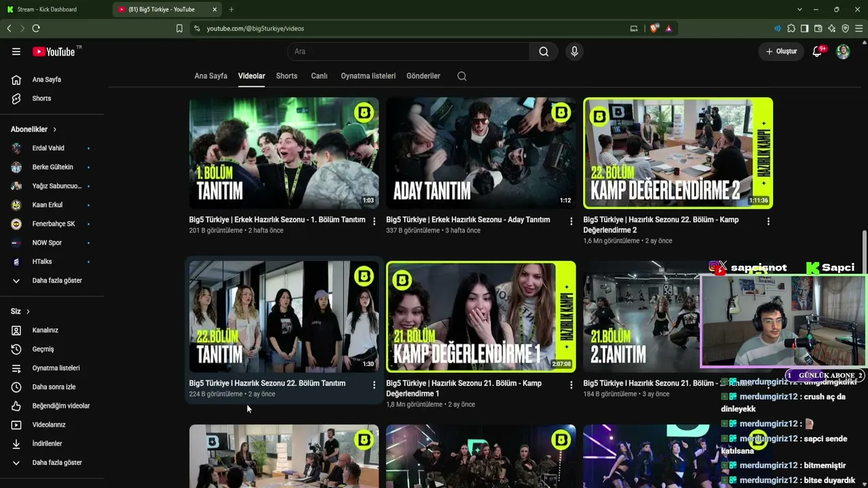Click the page vertical scrollbar thumb
This screenshot has width=868, height=488.
click(x=865, y=252)
